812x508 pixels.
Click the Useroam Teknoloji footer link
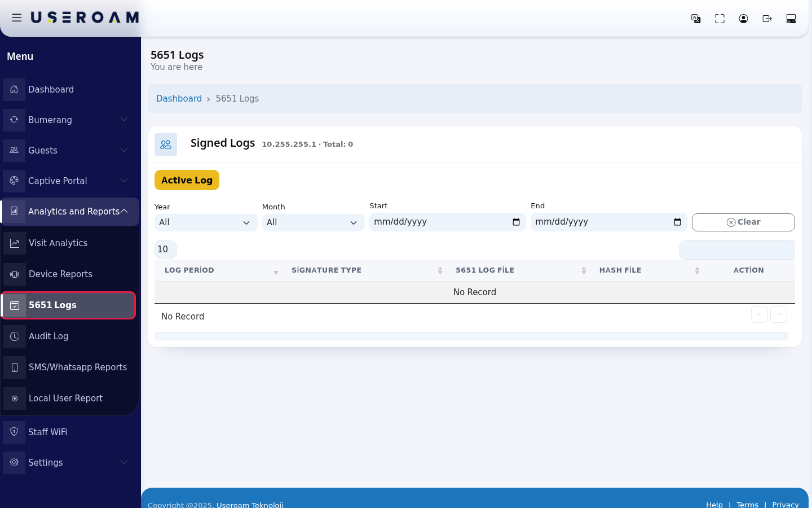pos(250,504)
